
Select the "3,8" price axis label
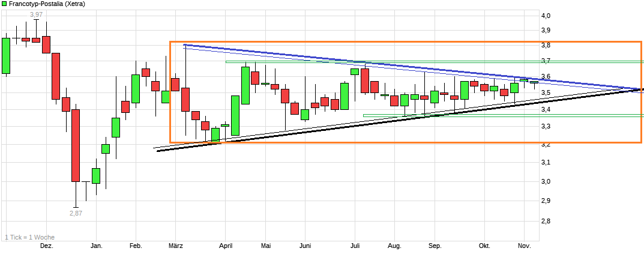point(546,45)
